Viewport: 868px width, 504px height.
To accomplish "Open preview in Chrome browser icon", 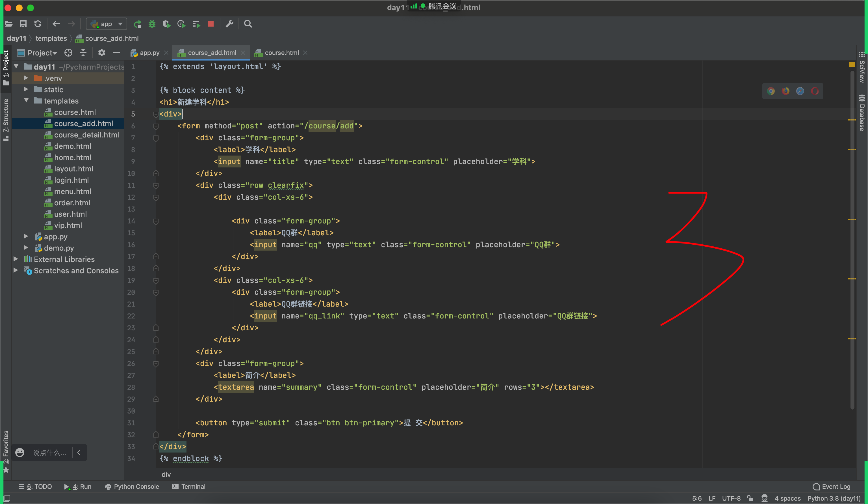I will [771, 91].
